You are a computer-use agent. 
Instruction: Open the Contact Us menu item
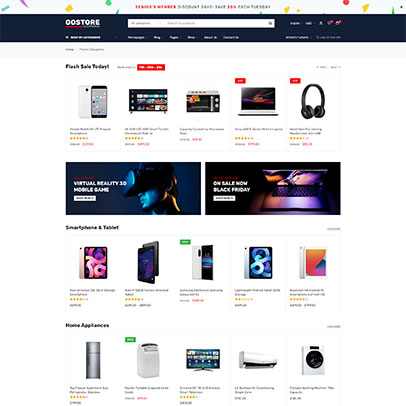(231, 37)
